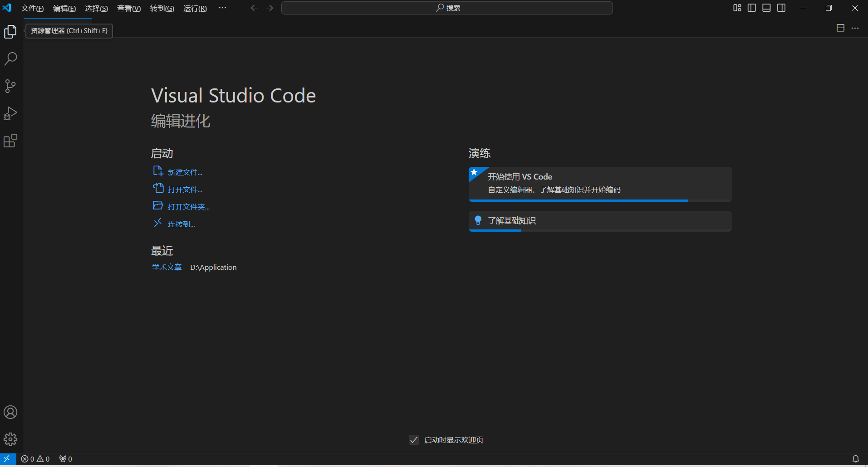868x467 pixels.
Task: Open the Search view in activity bar
Action: point(10,58)
